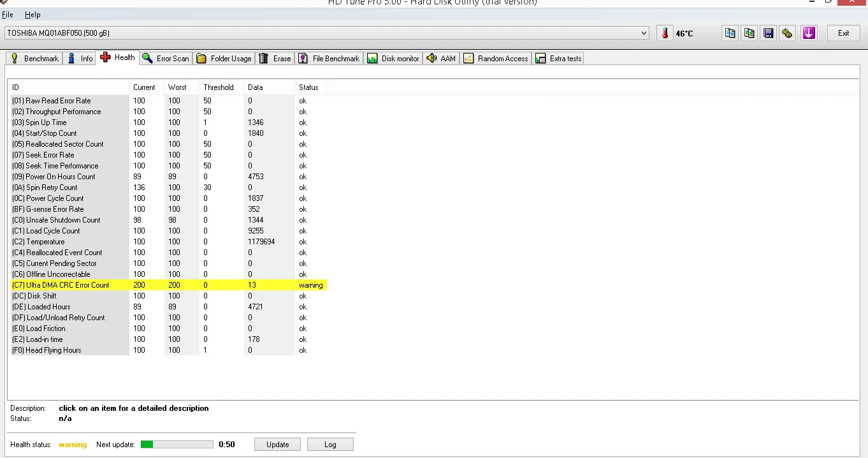868x458 pixels.
Task: Open the File menu
Action: pyautogui.click(x=8, y=15)
